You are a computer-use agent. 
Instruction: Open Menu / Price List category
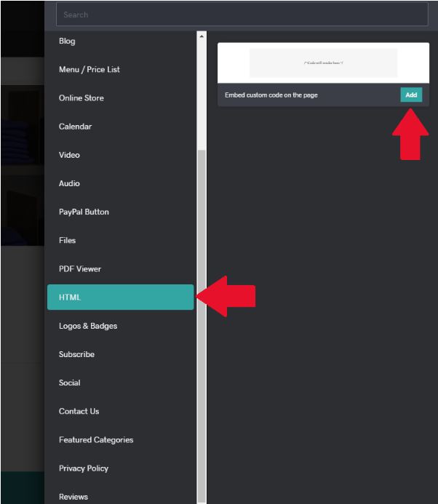89,70
